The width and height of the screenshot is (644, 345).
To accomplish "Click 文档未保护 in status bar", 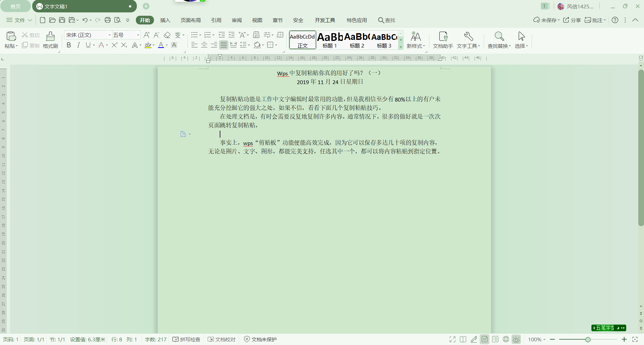I will [260, 339].
